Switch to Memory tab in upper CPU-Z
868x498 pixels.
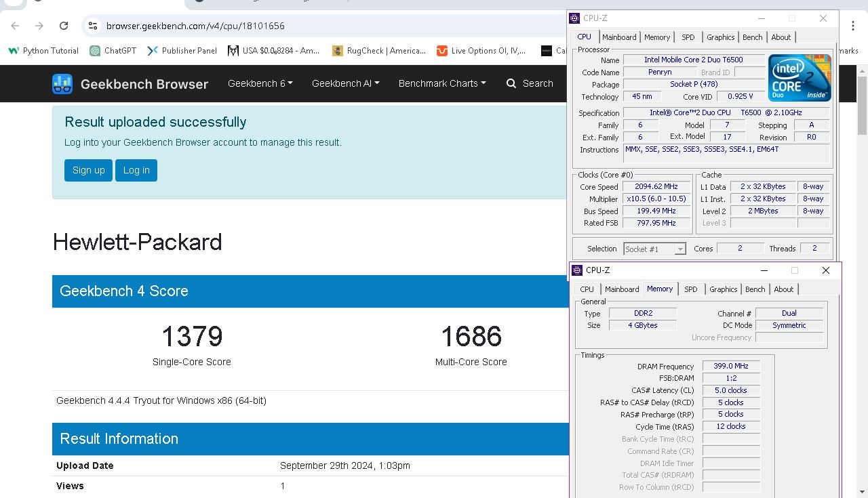[x=657, y=37]
